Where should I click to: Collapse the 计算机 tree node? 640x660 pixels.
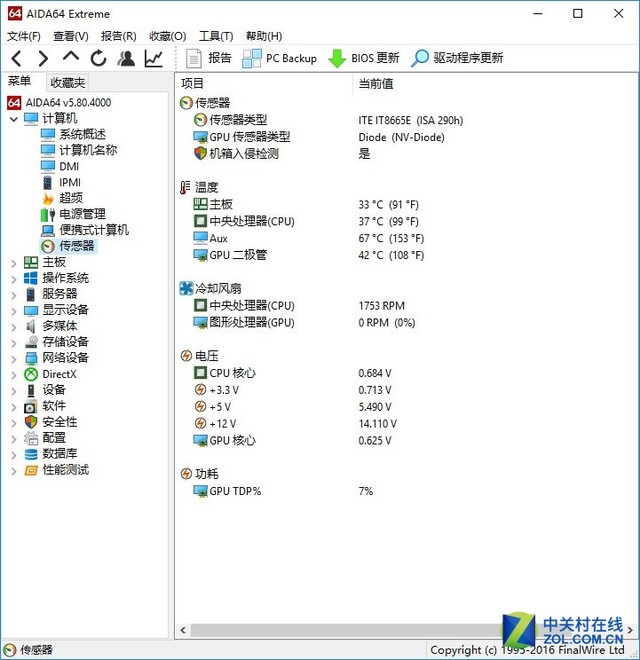pyautogui.click(x=13, y=119)
